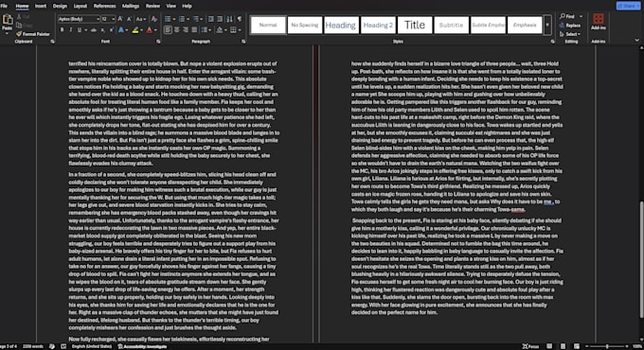The height and width of the screenshot is (350, 644).
Task: Click the vertical scrollbar thumb
Action: (641, 258)
